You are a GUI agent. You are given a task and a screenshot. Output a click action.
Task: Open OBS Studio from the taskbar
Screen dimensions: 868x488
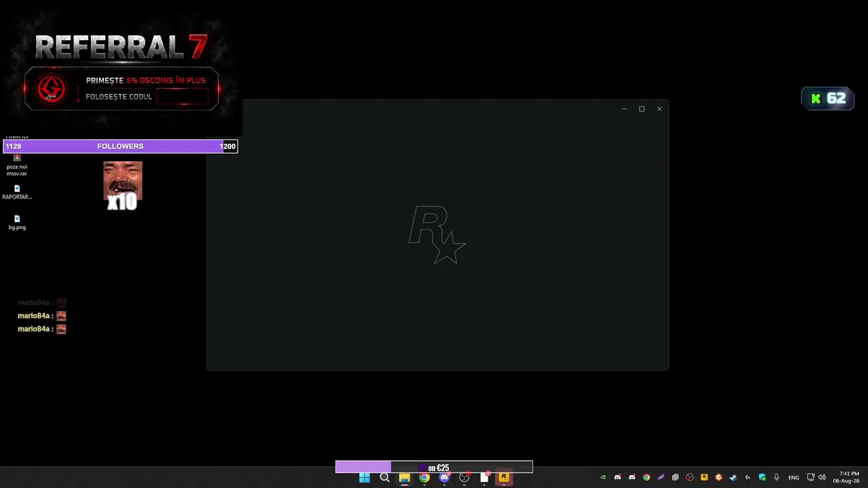coord(465,477)
